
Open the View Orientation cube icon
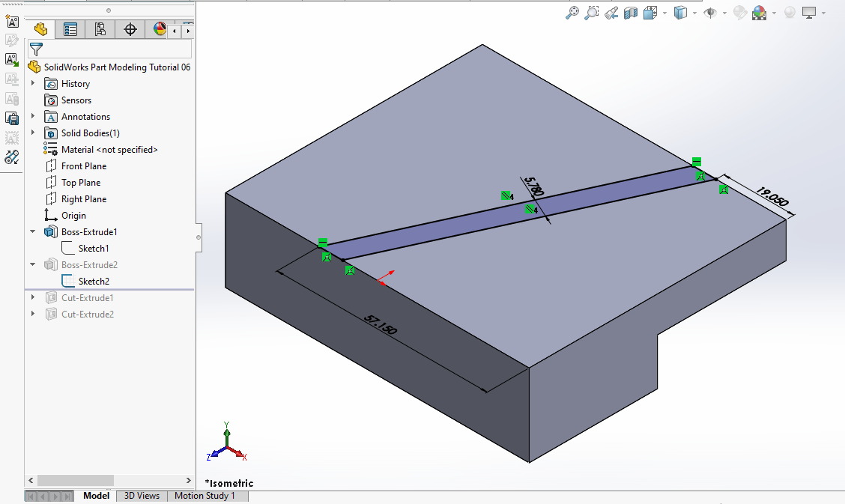(x=650, y=13)
